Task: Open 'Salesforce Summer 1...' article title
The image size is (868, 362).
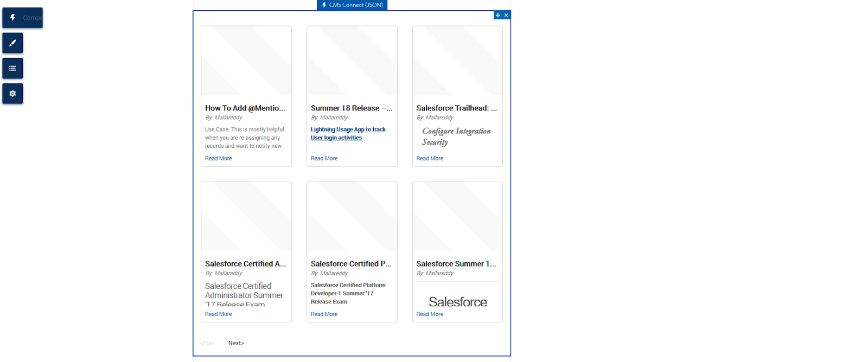Action: pos(456,263)
